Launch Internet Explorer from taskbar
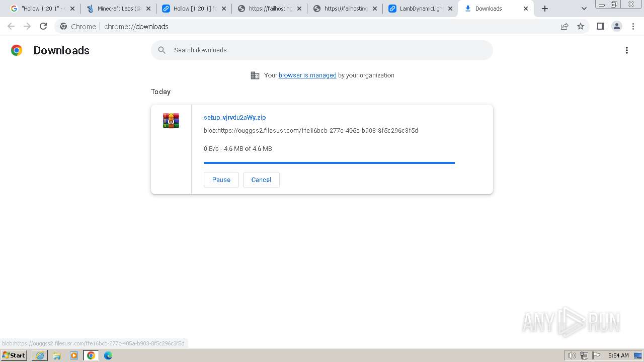 click(x=40, y=355)
